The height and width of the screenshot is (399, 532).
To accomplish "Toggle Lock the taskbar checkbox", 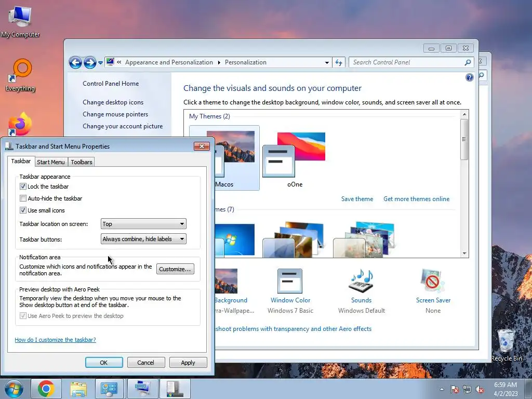I will coord(23,187).
